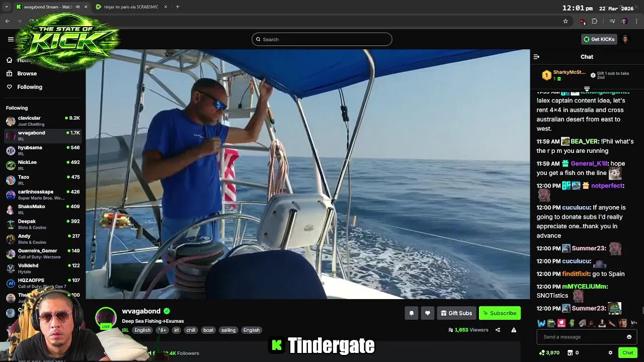Click wvagabond verified badge icon
The height and width of the screenshot is (362, 644).
[x=167, y=311]
